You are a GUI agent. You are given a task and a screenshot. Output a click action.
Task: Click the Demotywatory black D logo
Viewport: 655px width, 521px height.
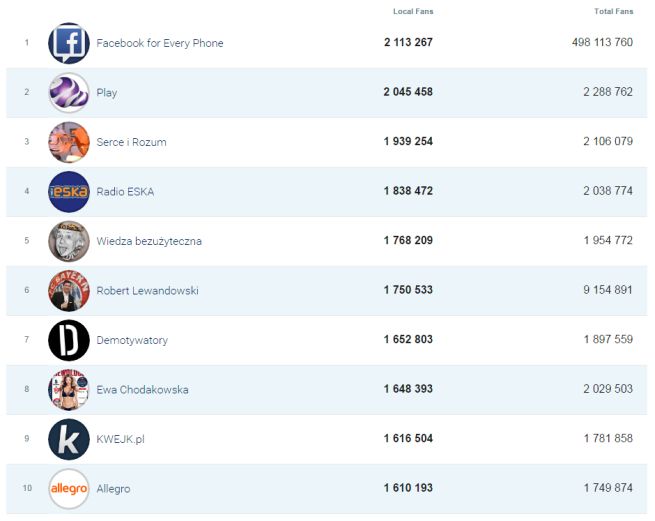tap(69, 340)
